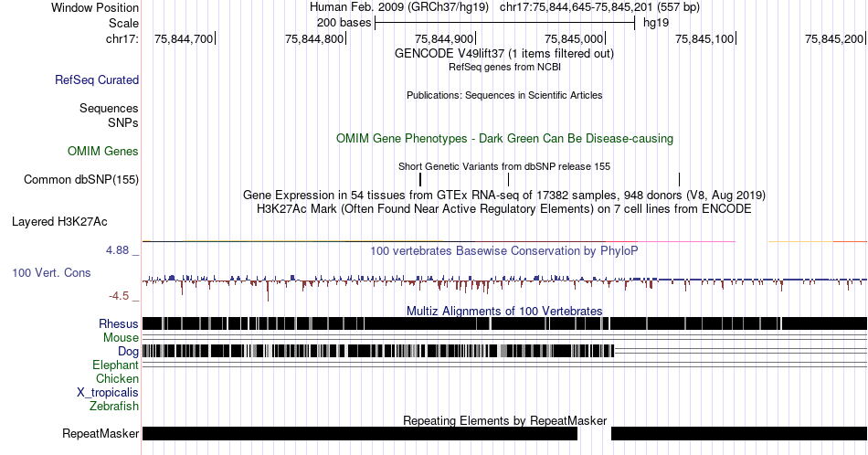Click the Zebrafish alignment label

(x=114, y=406)
